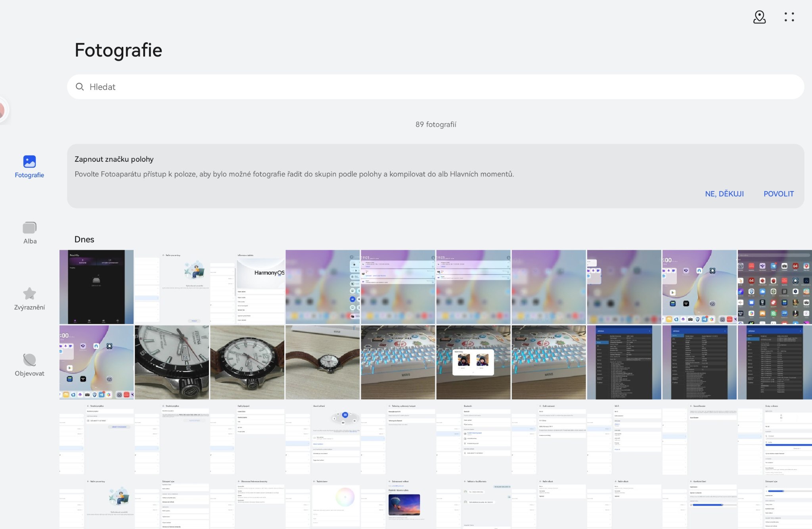Switch to the Objevovat tab label

tap(29, 374)
